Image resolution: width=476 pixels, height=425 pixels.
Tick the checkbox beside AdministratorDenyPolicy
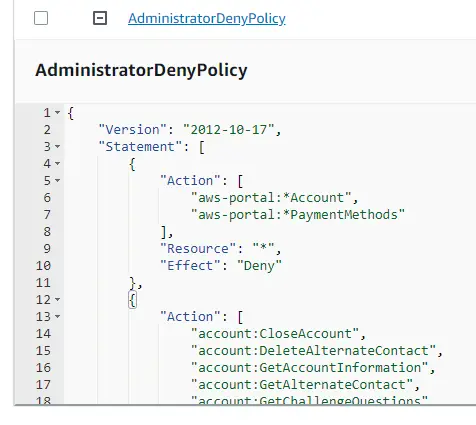tap(41, 18)
